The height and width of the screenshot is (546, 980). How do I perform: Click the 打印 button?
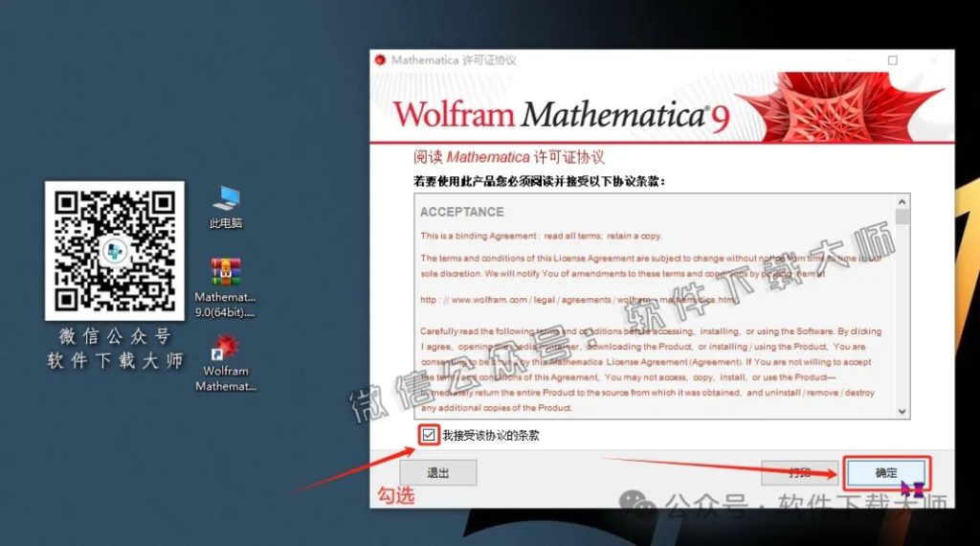click(x=799, y=473)
